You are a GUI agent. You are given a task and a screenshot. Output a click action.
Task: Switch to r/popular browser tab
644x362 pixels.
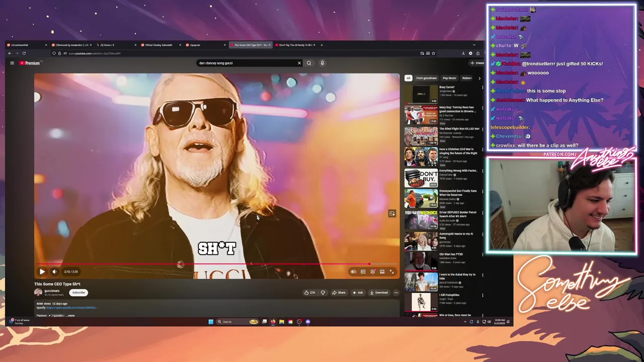pyautogui.click(x=205, y=45)
